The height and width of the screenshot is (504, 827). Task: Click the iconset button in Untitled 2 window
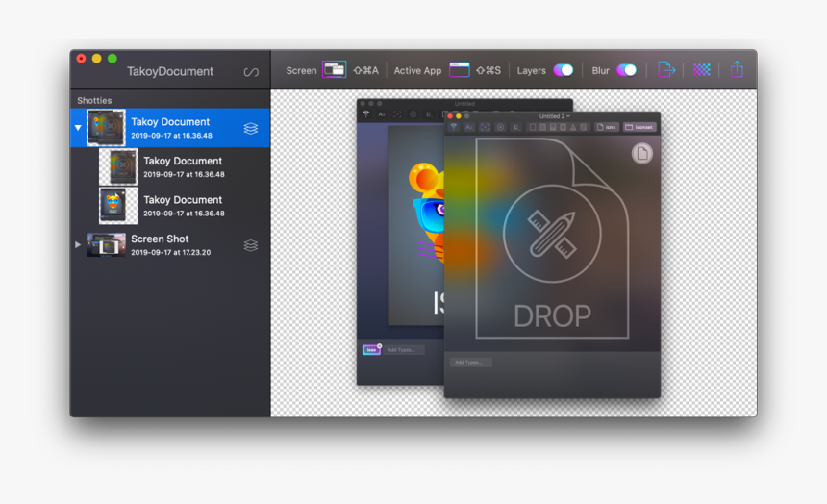[x=639, y=127]
